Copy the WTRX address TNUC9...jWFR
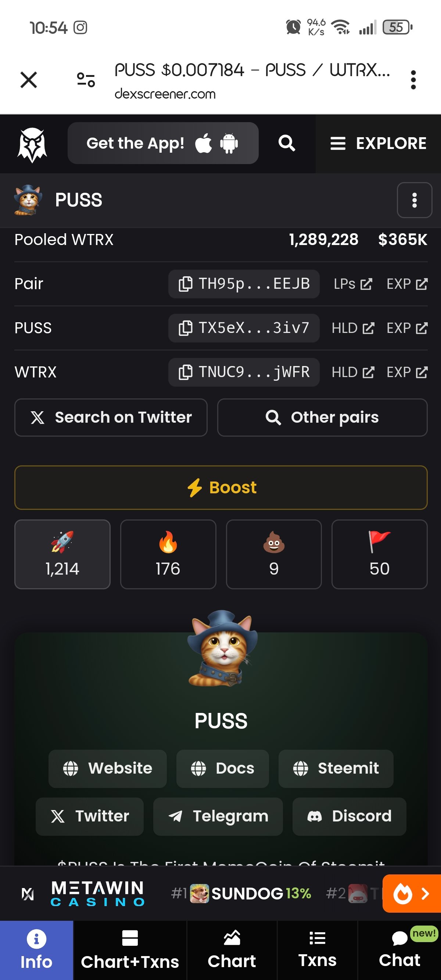 [x=244, y=372]
